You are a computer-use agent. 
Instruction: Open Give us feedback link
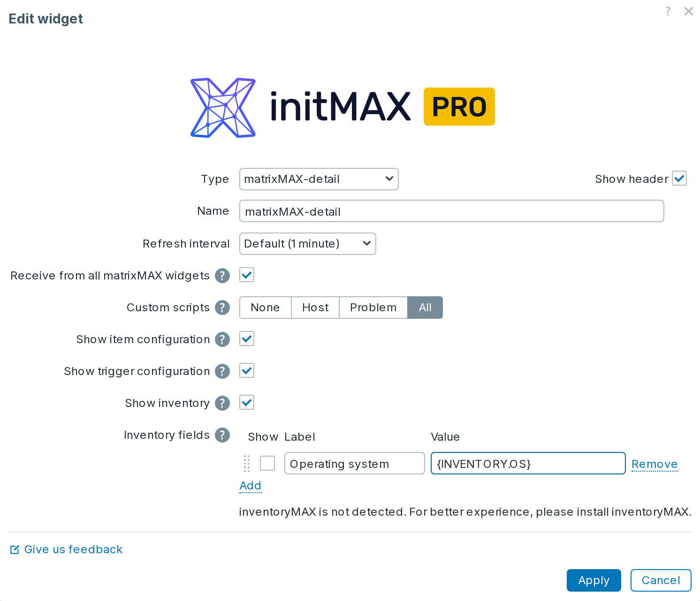pos(73,549)
